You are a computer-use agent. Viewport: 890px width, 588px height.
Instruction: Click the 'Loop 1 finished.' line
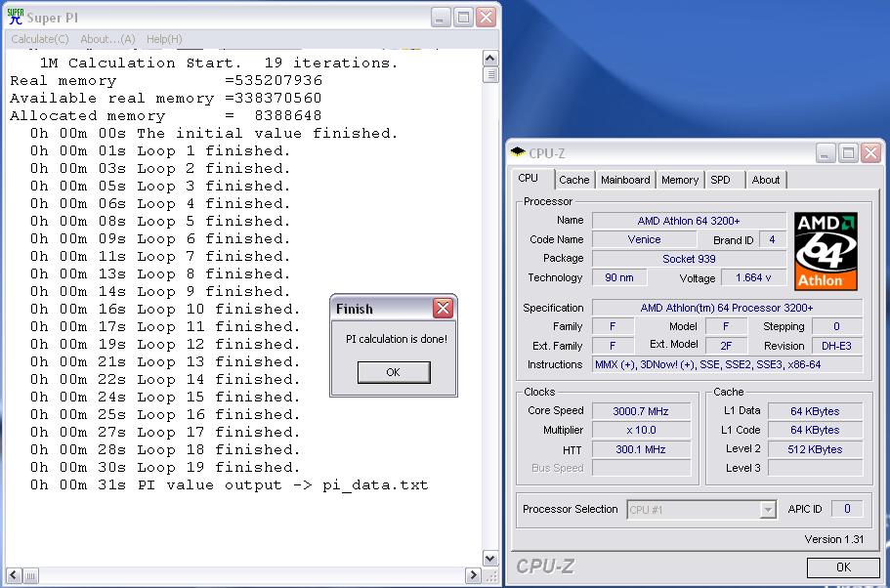(x=160, y=151)
